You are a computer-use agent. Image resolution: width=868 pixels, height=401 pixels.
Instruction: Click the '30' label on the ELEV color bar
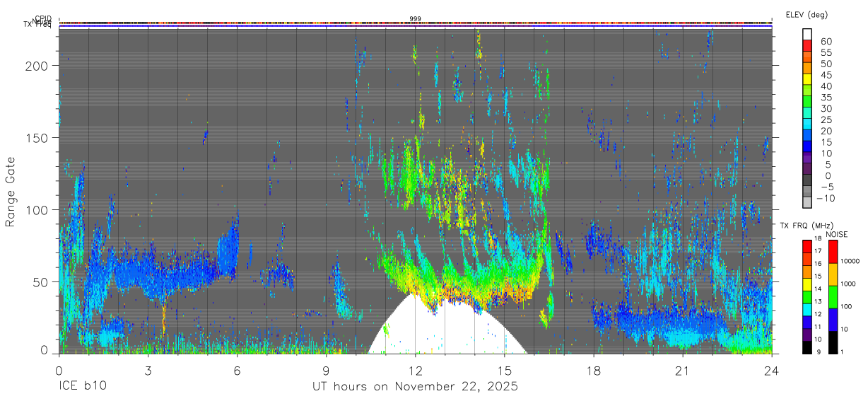coord(826,109)
